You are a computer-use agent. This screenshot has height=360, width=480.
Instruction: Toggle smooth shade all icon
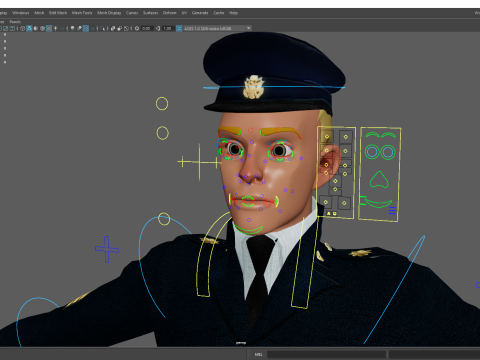29,28
